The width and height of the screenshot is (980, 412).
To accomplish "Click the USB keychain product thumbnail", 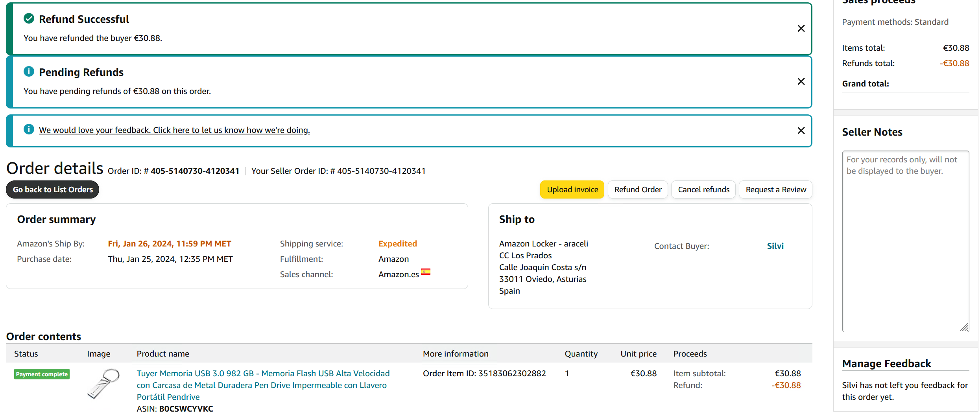I will (x=103, y=384).
